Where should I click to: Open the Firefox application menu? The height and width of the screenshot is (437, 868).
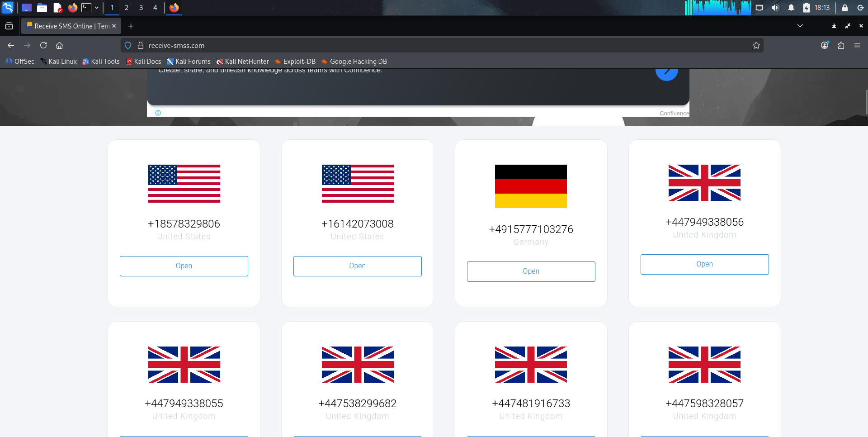[857, 45]
